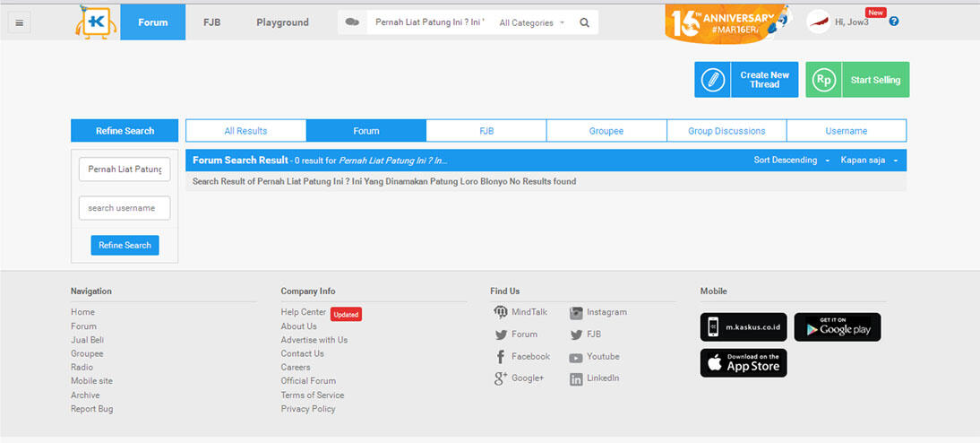980x443 pixels.
Task: Open the Home footer link
Action: coord(82,312)
